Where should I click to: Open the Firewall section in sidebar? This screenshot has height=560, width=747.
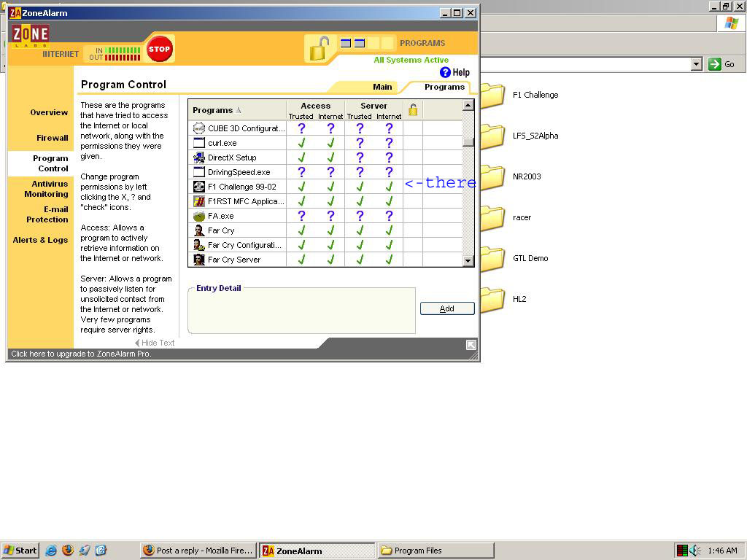coord(52,138)
